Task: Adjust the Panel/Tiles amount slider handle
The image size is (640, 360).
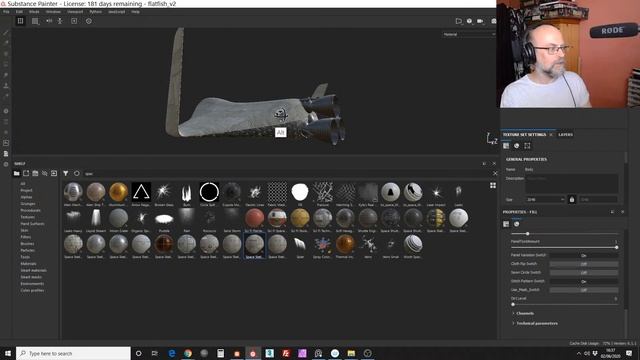Action: pos(616,247)
